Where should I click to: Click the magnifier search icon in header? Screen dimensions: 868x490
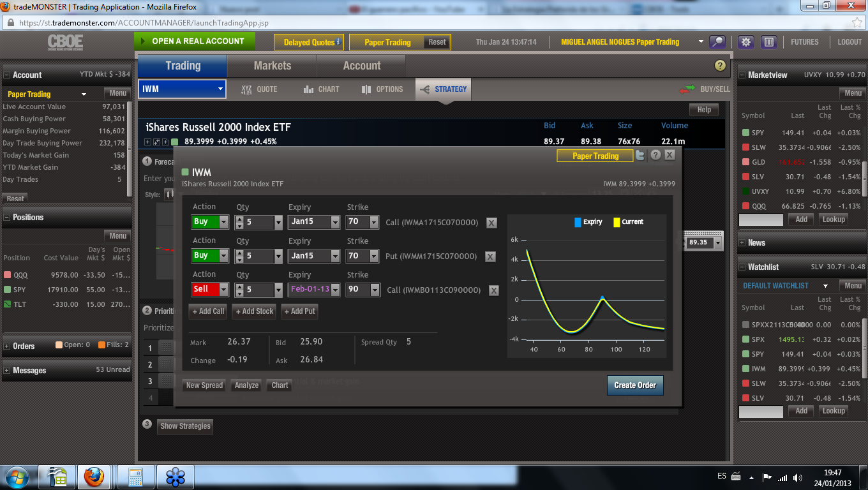(x=718, y=42)
